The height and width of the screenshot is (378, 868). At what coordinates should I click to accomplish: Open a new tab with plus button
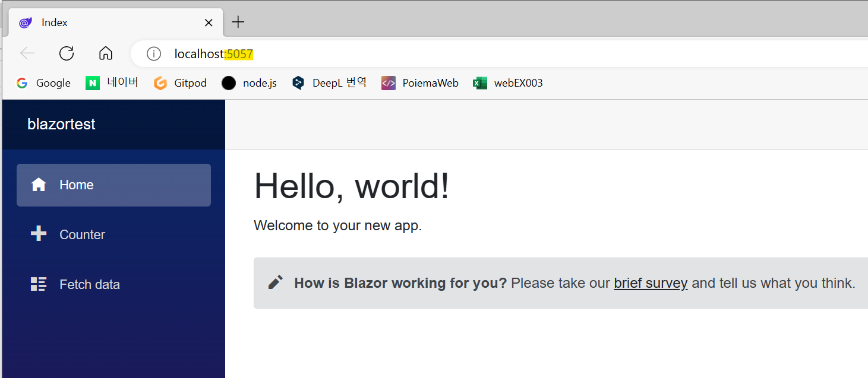(238, 22)
